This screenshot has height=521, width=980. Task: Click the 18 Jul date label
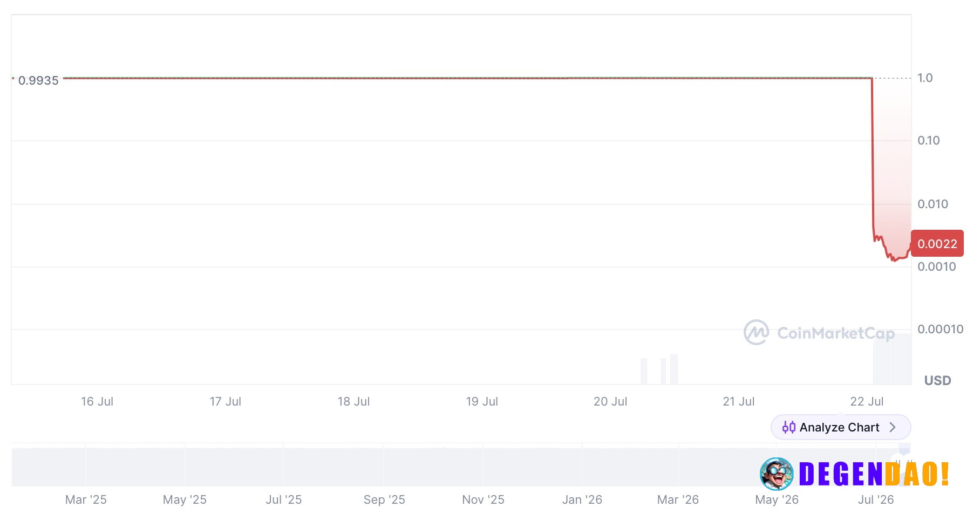353,401
